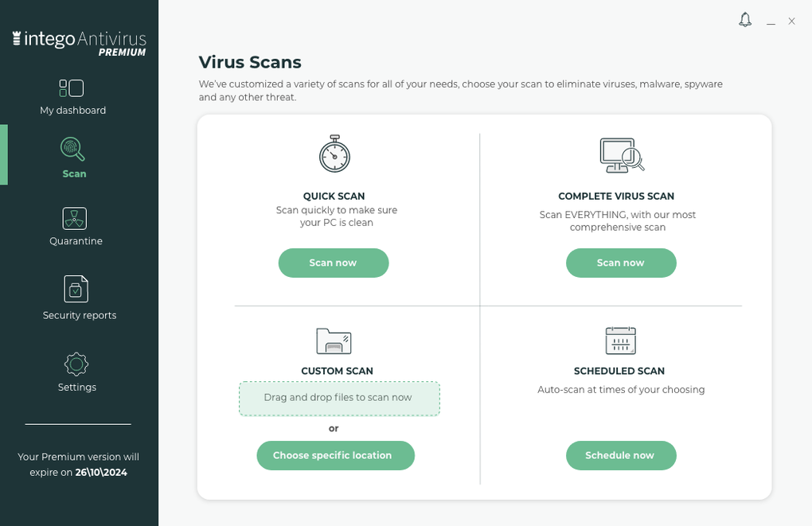Click the Premium expiration date notice
Image resolution: width=812 pixels, height=526 pixels.
[x=79, y=465]
